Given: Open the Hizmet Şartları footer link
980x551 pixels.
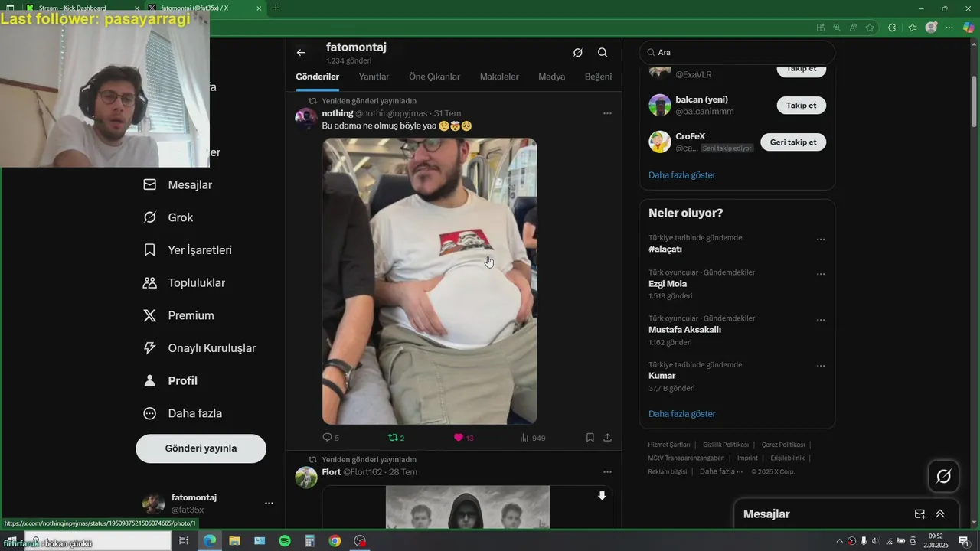Looking at the screenshot, I should [x=668, y=445].
